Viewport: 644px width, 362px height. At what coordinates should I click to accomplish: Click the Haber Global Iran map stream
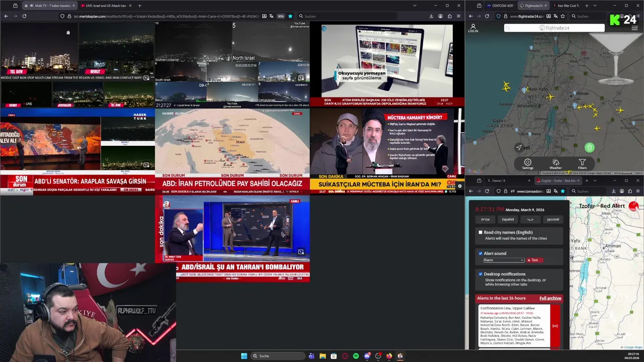pyautogui.click(x=232, y=151)
